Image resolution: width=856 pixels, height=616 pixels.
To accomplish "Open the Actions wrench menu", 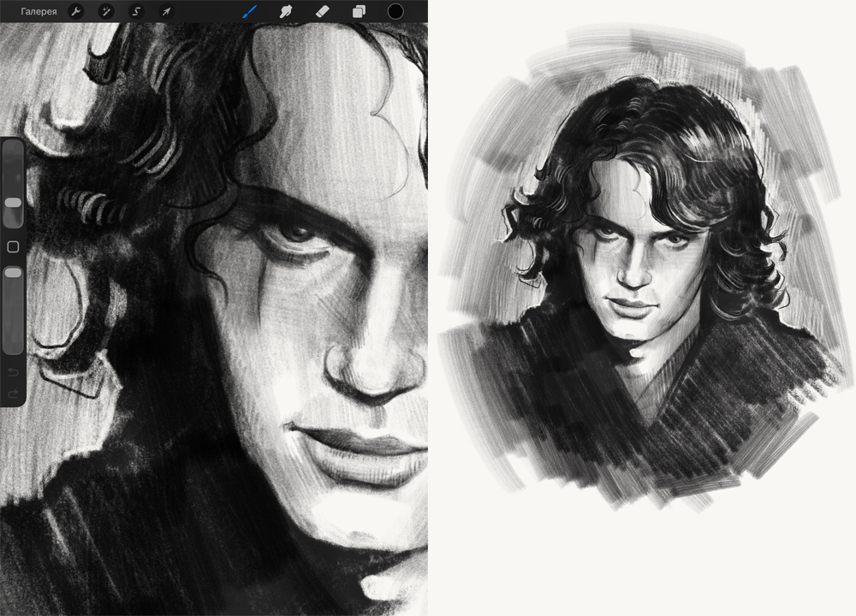I will (76, 11).
